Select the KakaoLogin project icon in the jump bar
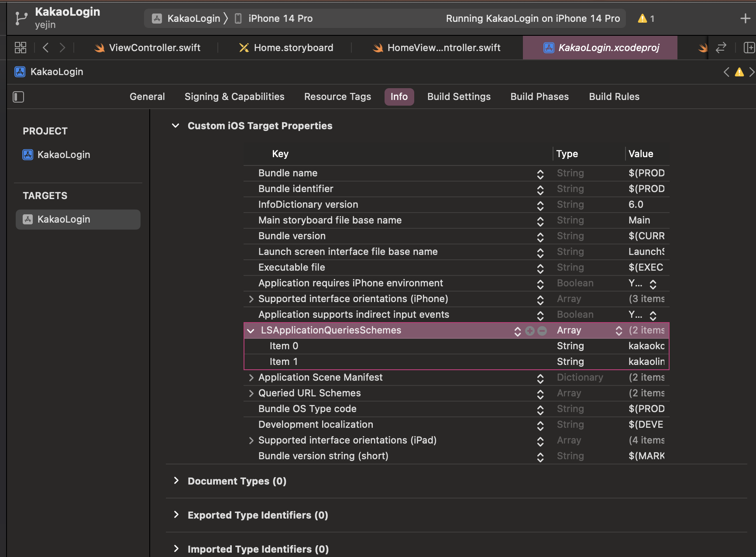The height and width of the screenshot is (557, 756). click(x=20, y=72)
